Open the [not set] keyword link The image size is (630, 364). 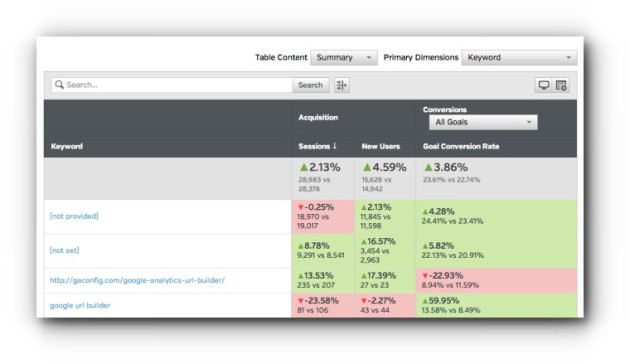coord(64,250)
